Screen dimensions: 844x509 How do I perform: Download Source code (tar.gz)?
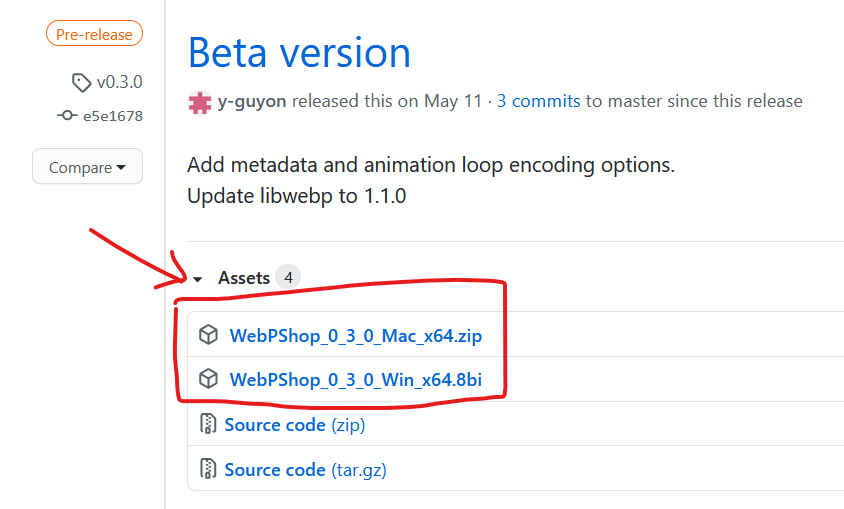305,470
